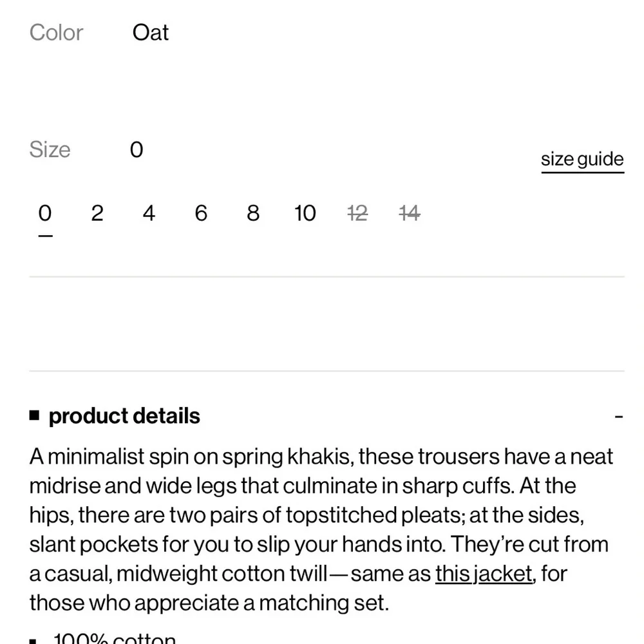Image resolution: width=644 pixels, height=644 pixels.
Task: Click the Oat color name
Action: (150, 32)
